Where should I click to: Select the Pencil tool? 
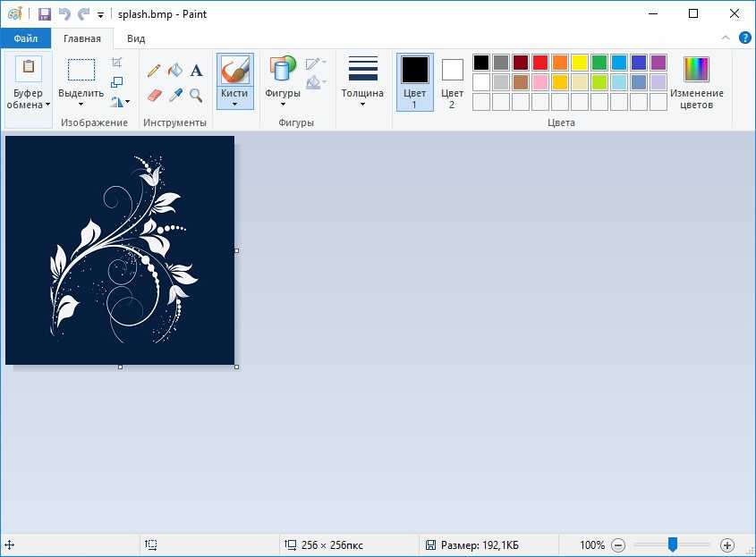tap(154, 70)
